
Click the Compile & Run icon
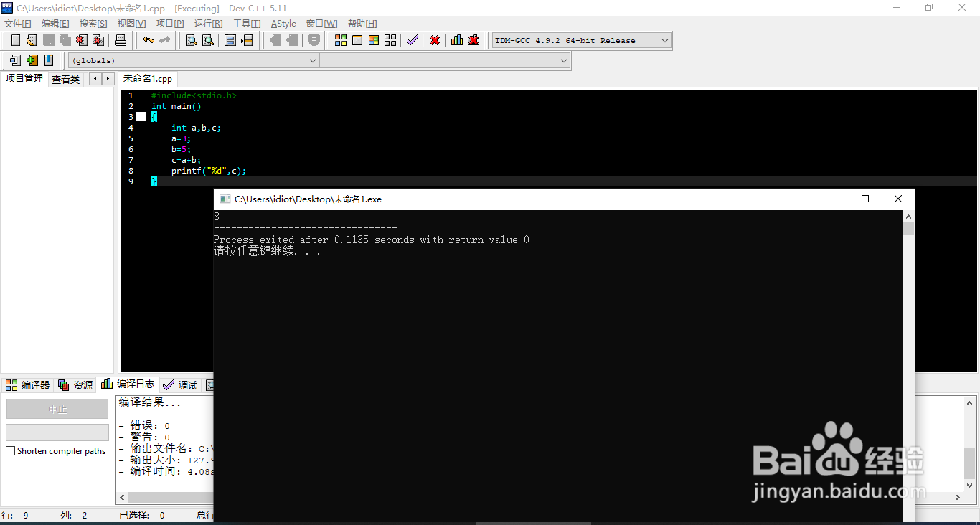(374, 40)
